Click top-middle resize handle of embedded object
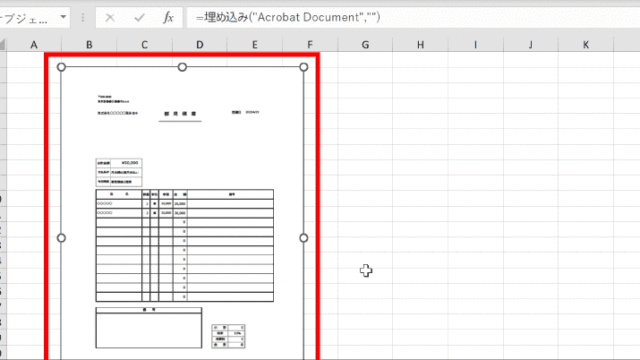 click(182, 67)
